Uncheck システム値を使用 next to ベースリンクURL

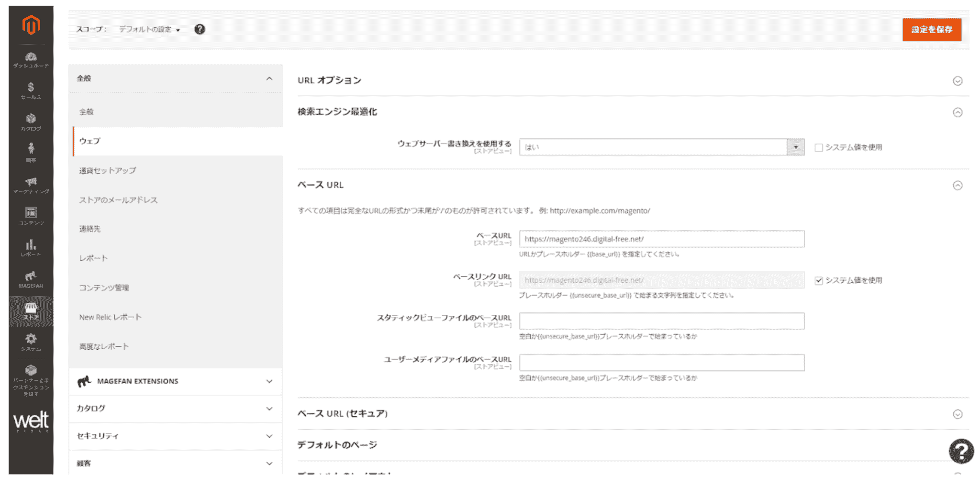[x=819, y=280]
